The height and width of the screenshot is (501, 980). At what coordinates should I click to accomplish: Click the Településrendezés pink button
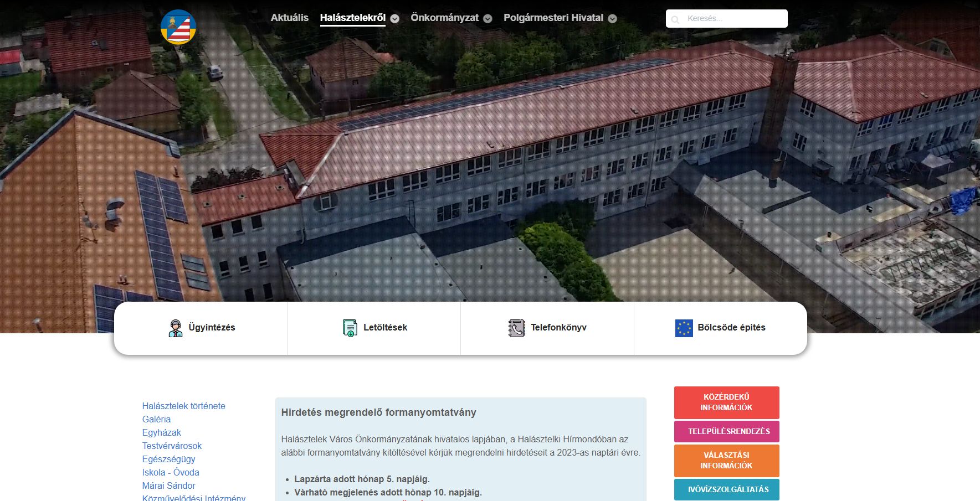[x=726, y=431]
